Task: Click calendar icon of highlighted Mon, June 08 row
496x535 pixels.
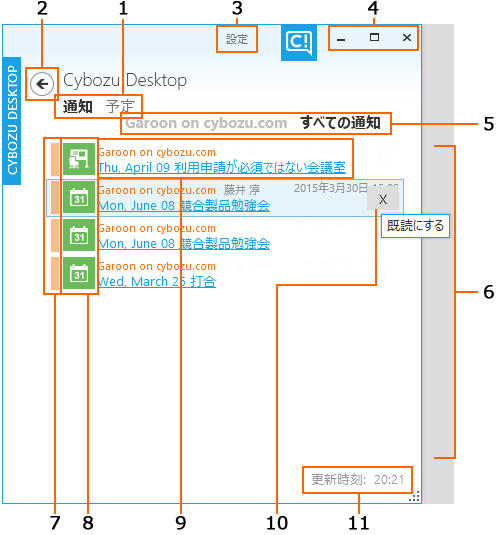Action: click(79, 197)
